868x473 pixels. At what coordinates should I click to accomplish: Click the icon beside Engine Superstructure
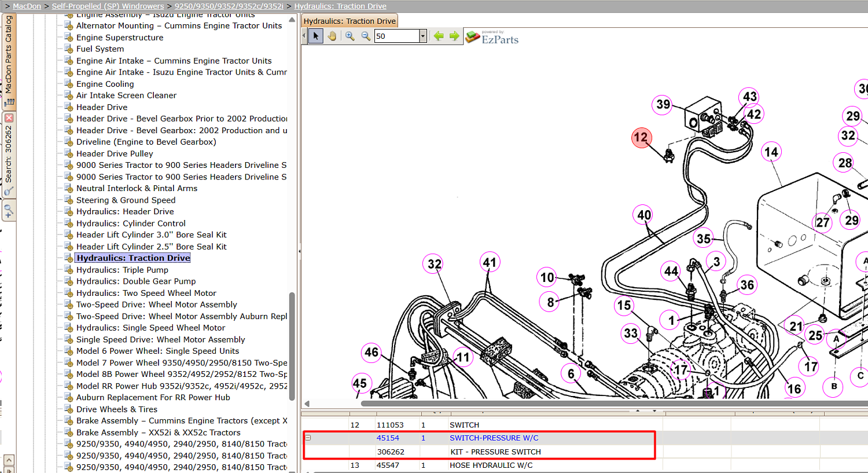click(x=68, y=37)
